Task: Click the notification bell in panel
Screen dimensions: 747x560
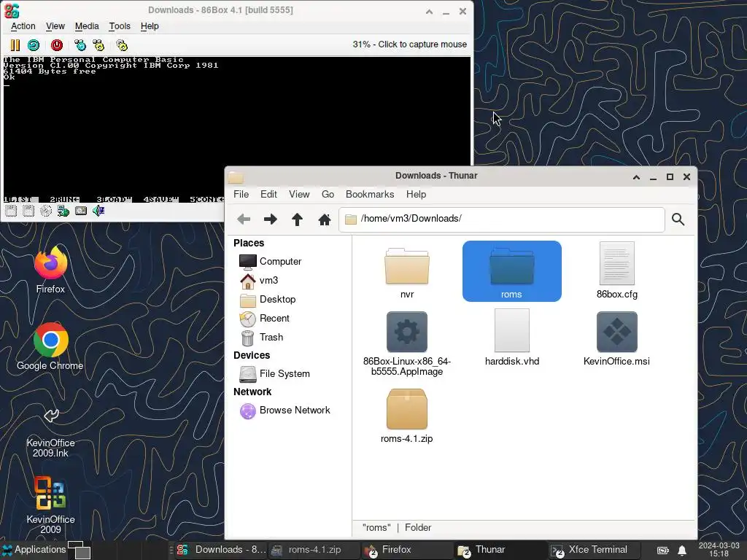Action: [x=682, y=550]
